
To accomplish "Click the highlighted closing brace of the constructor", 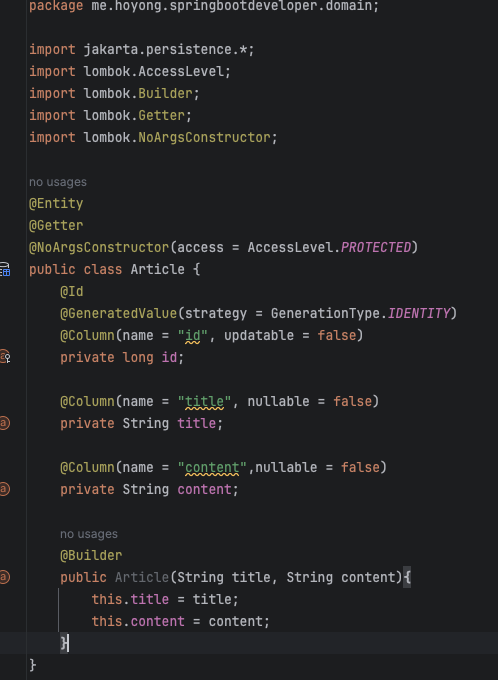I will coord(64,643).
